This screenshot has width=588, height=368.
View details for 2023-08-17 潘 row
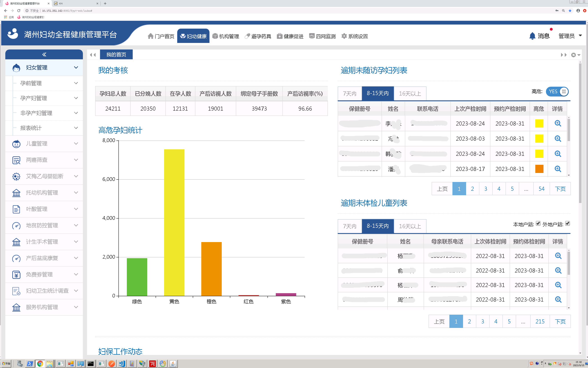pyautogui.click(x=558, y=169)
